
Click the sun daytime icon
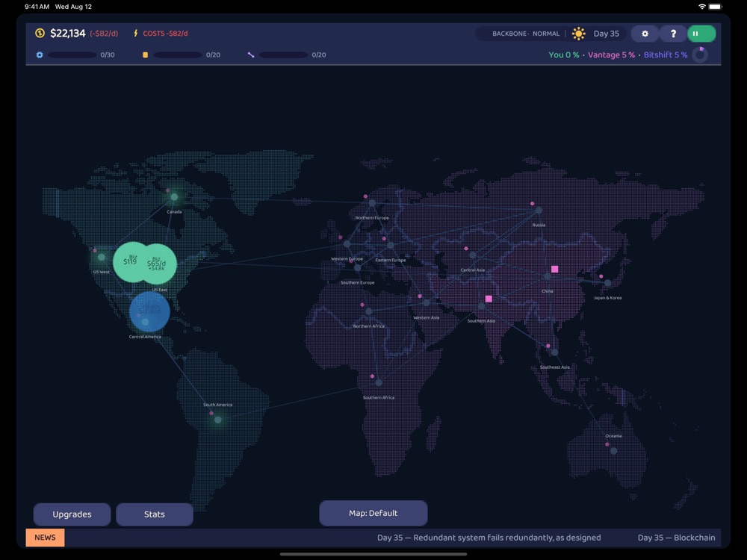pyautogui.click(x=578, y=34)
